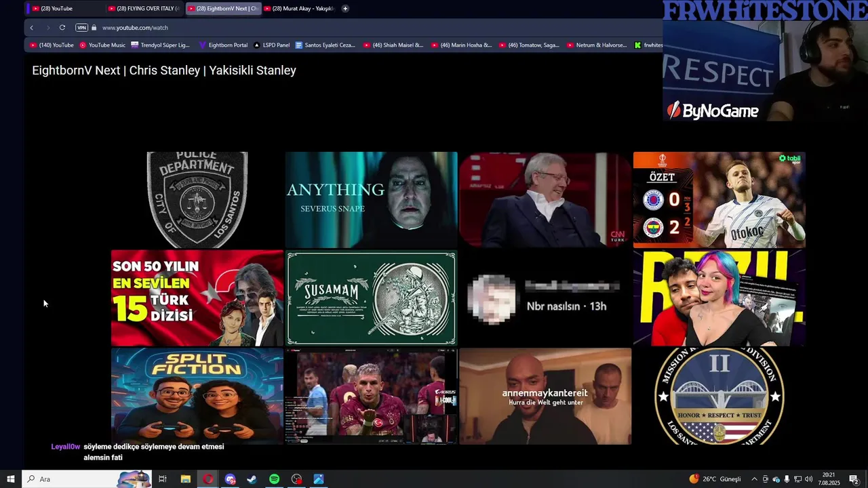Image resolution: width=868 pixels, height=488 pixels.
Task: Open File Explorer from the taskbar
Action: tap(185, 479)
